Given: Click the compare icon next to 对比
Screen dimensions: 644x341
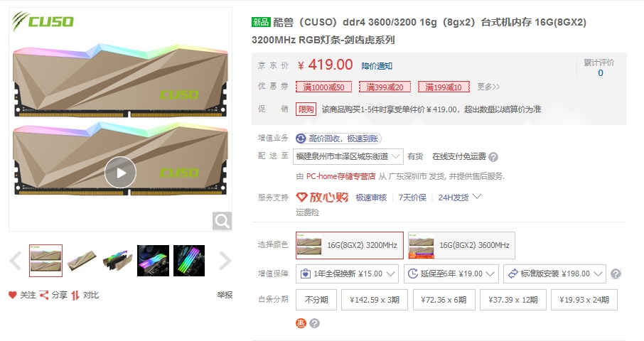Looking at the screenshot, I should (x=75, y=295).
